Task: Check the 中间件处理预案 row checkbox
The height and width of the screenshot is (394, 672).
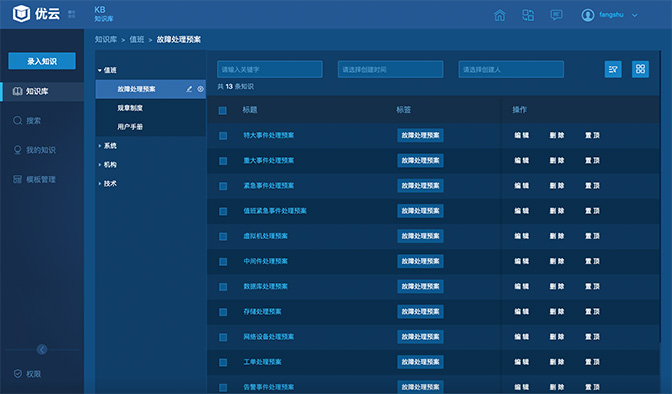Action: coord(223,262)
